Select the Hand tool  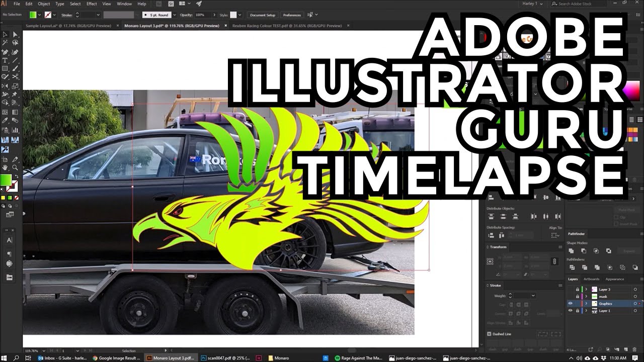tap(5, 167)
